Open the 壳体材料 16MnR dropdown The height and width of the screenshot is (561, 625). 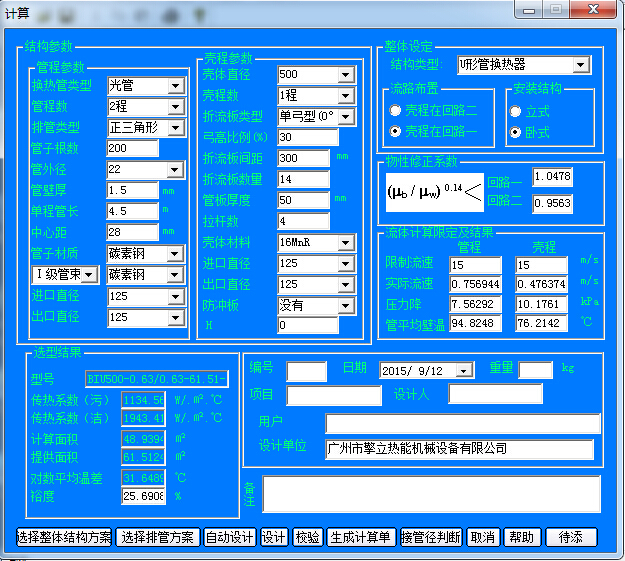point(345,243)
